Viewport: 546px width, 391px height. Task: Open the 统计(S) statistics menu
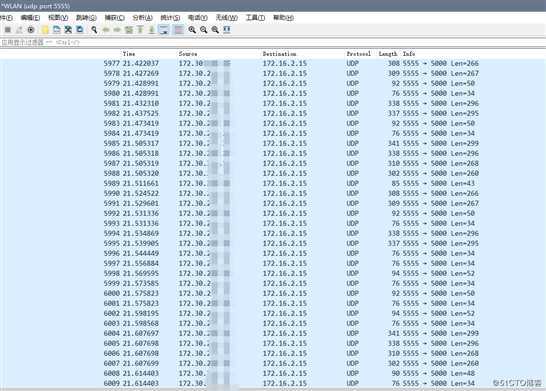(x=170, y=17)
